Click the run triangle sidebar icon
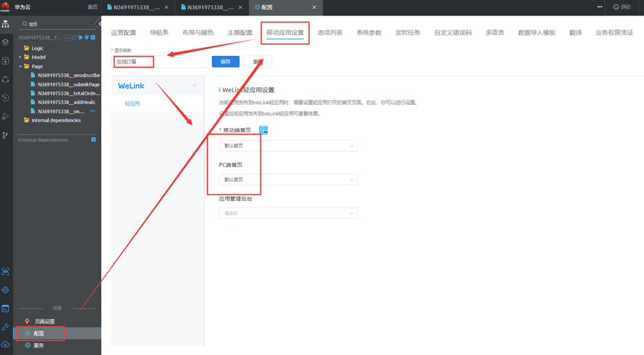The height and width of the screenshot is (355, 644). tap(5, 117)
